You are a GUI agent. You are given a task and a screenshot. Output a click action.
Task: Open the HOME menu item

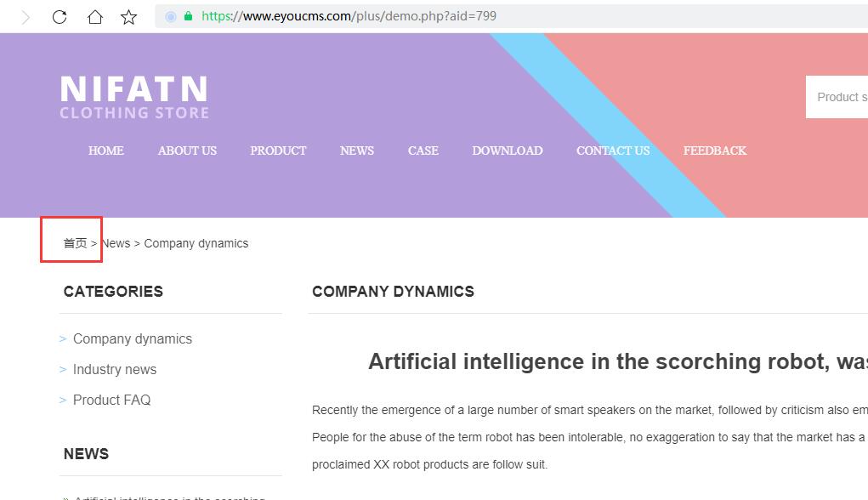[106, 151]
